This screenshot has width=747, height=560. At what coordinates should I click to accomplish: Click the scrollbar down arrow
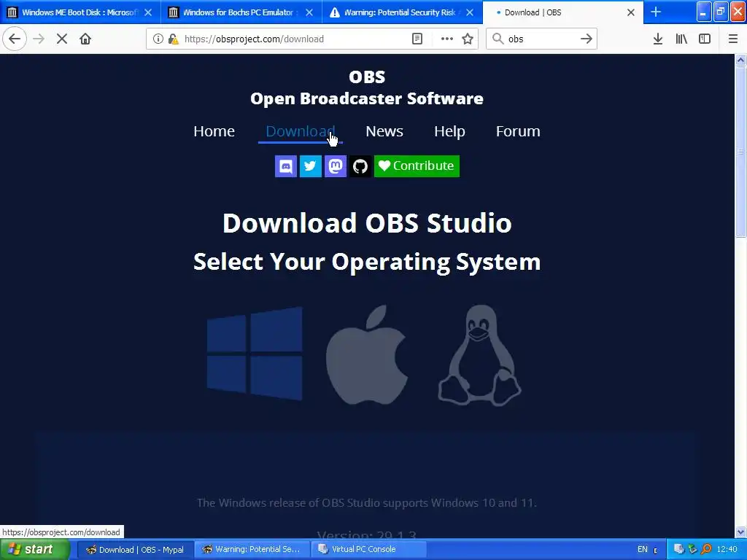pyautogui.click(x=740, y=532)
